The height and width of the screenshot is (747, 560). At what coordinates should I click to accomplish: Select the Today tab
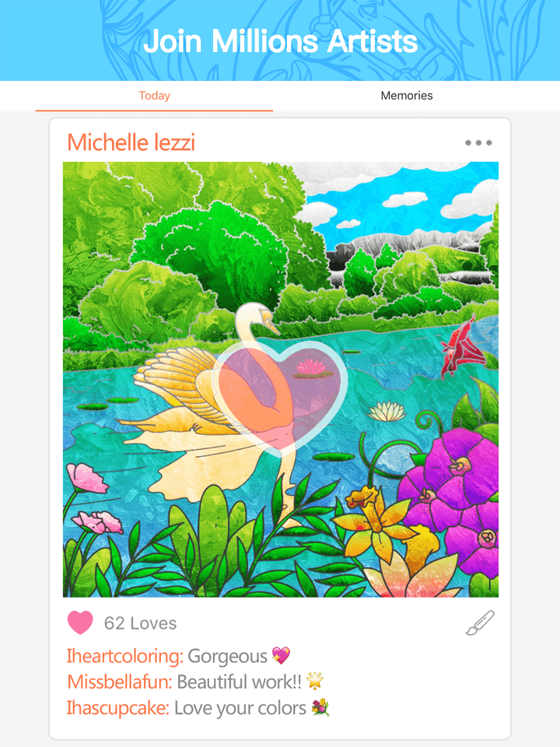(x=154, y=96)
